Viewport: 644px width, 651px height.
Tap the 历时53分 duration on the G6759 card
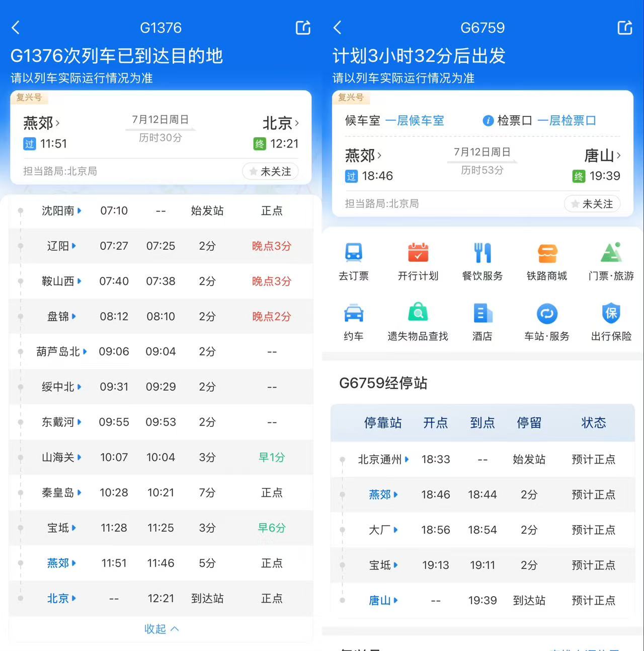click(482, 170)
